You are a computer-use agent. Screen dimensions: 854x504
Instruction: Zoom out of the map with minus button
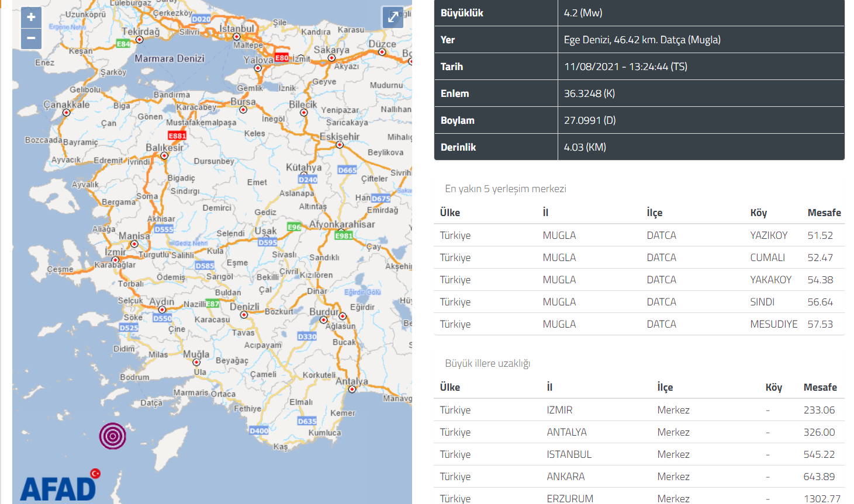31,39
